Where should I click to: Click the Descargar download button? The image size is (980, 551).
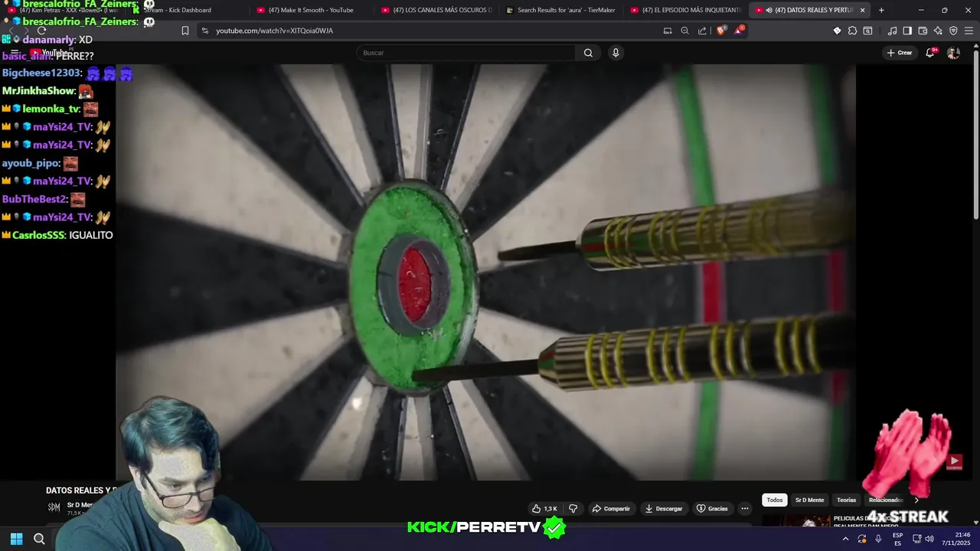click(664, 508)
